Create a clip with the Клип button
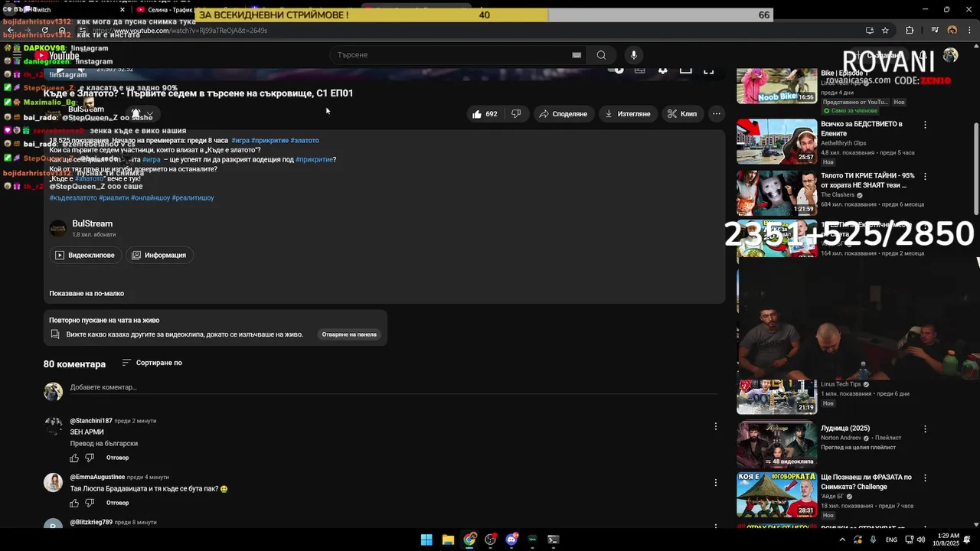 click(682, 114)
